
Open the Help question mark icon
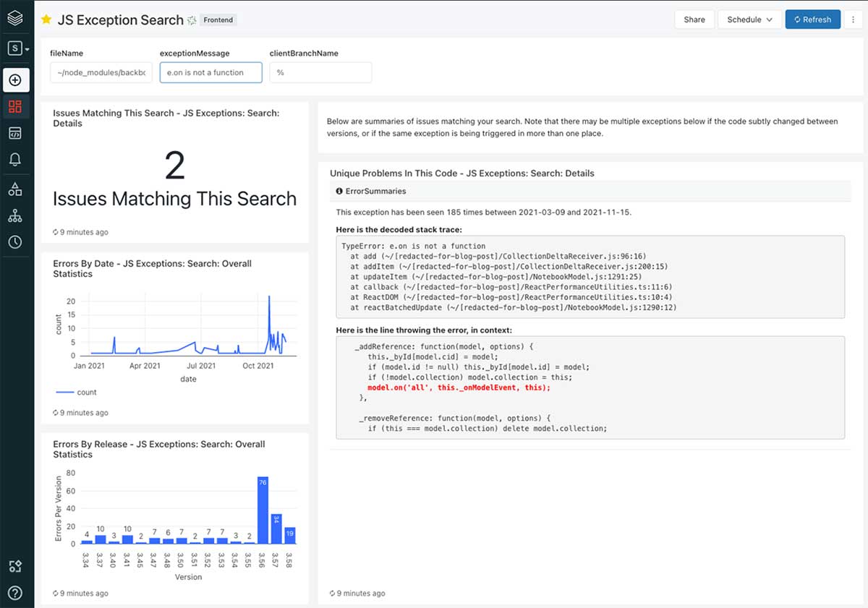(x=15, y=593)
